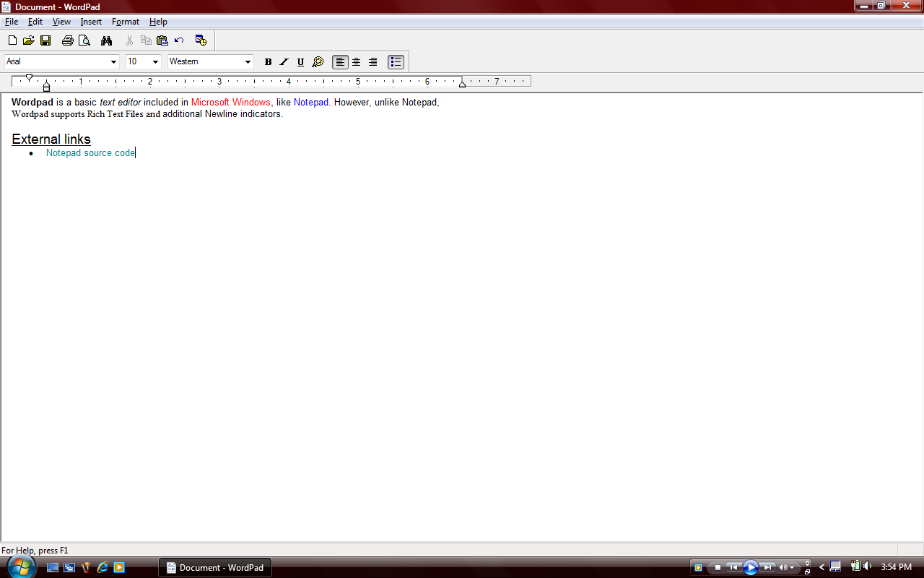Launch Windows Media Player from Quick Launch

click(x=119, y=568)
